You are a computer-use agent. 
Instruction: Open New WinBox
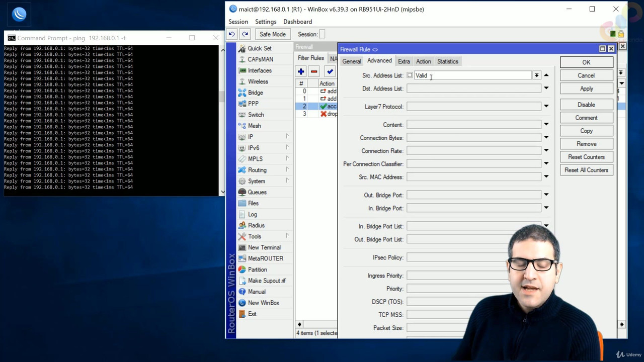pos(263,303)
